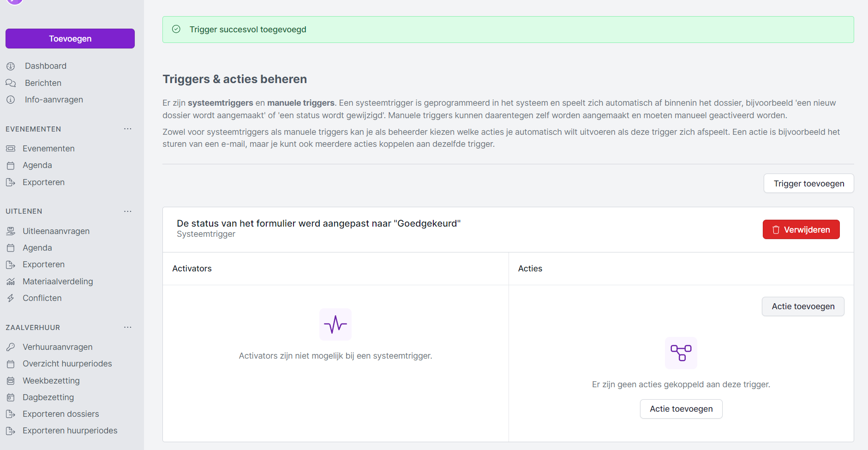Image resolution: width=868 pixels, height=450 pixels.
Task: Click the top-right Actie toevoegen button
Action: [802, 306]
